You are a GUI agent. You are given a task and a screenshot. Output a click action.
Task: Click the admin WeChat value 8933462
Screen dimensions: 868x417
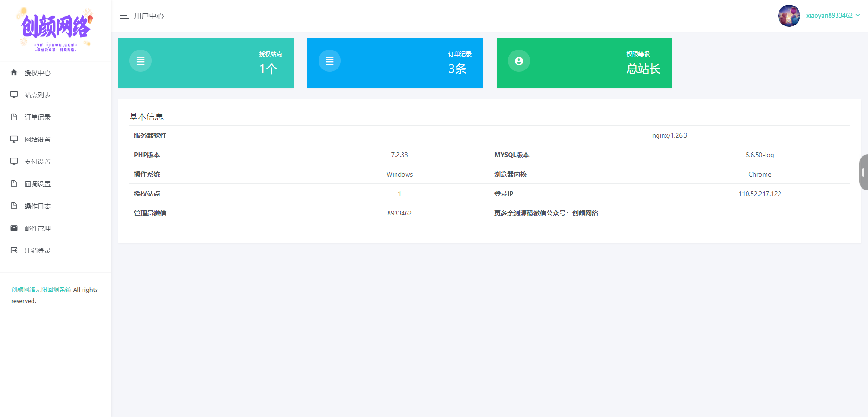point(399,213)
